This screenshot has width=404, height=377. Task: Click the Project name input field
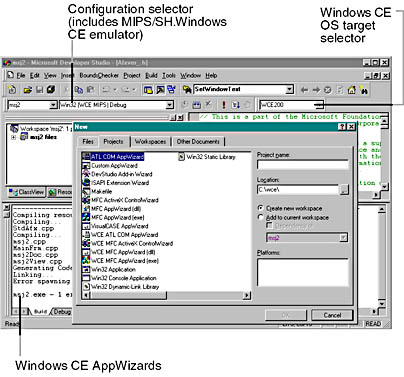(303, 165)
